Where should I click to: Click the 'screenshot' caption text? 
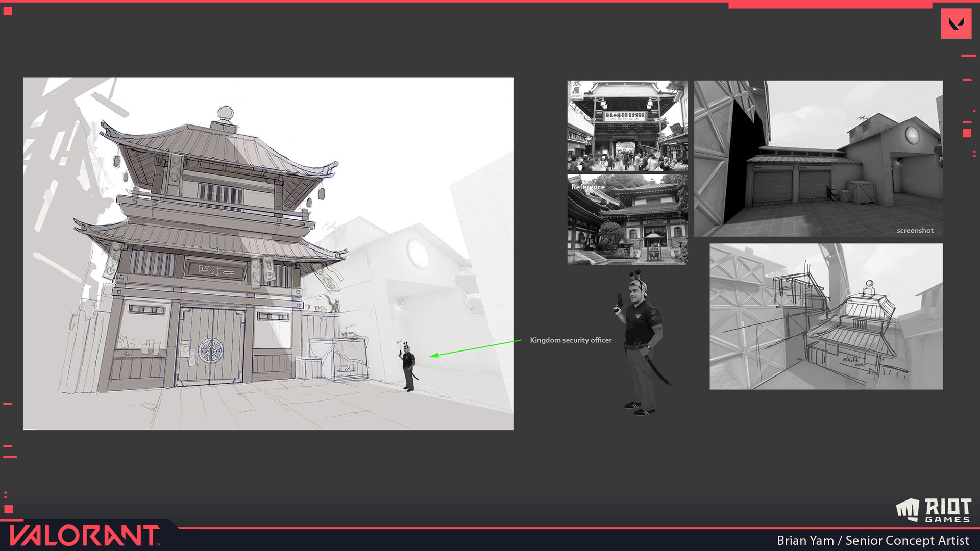915,231
